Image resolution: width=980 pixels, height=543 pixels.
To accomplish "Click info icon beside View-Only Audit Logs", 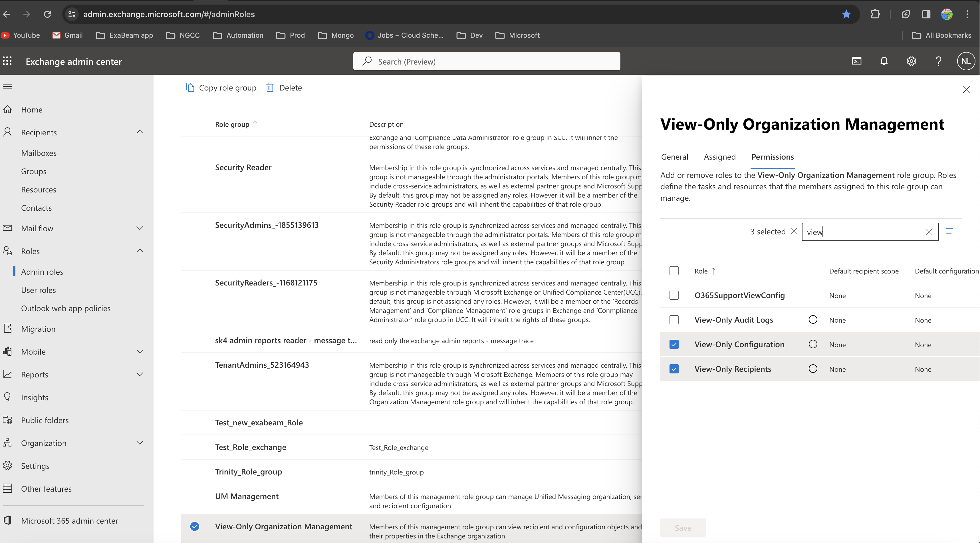I will click(x=812, y=320).
